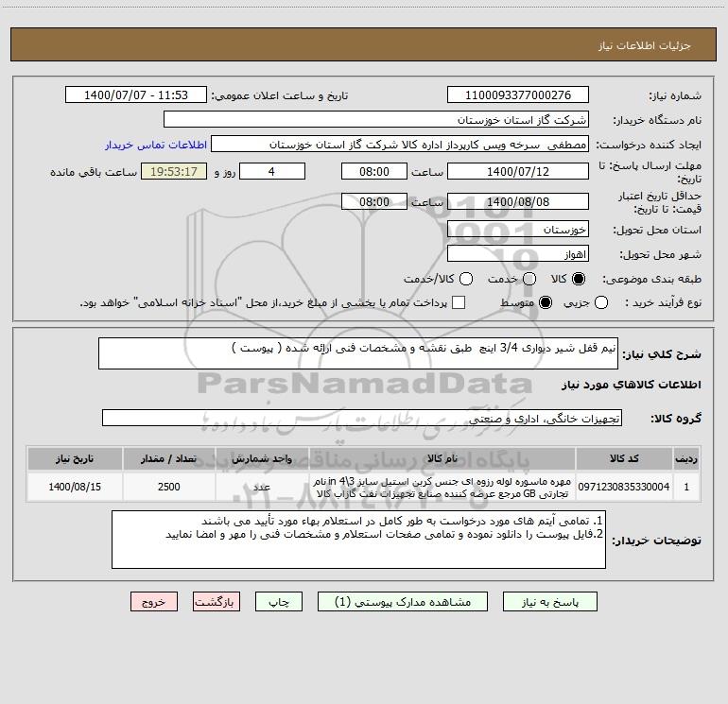Click the remaining days field showing 4

[x=272, y=171]
